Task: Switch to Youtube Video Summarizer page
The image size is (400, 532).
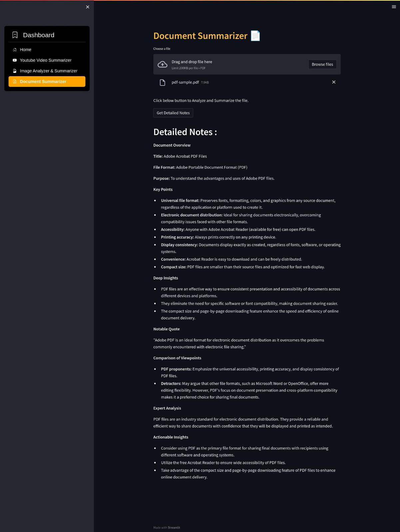Action: 46,60
